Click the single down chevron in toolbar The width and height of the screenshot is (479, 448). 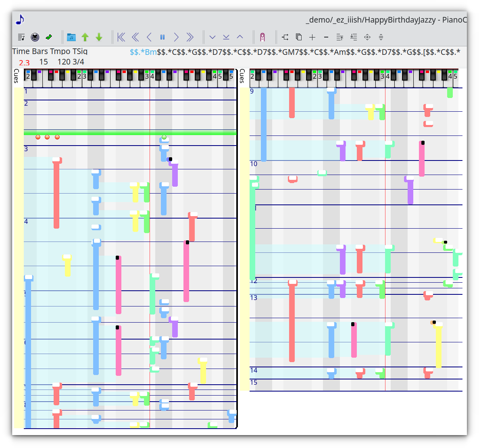pos(212,37)
